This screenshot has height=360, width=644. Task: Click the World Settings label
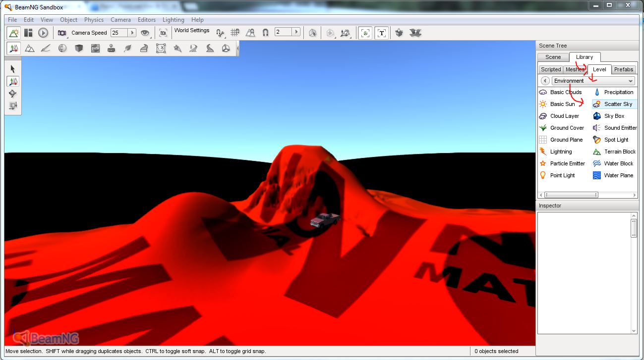click(x=192, y=30)
